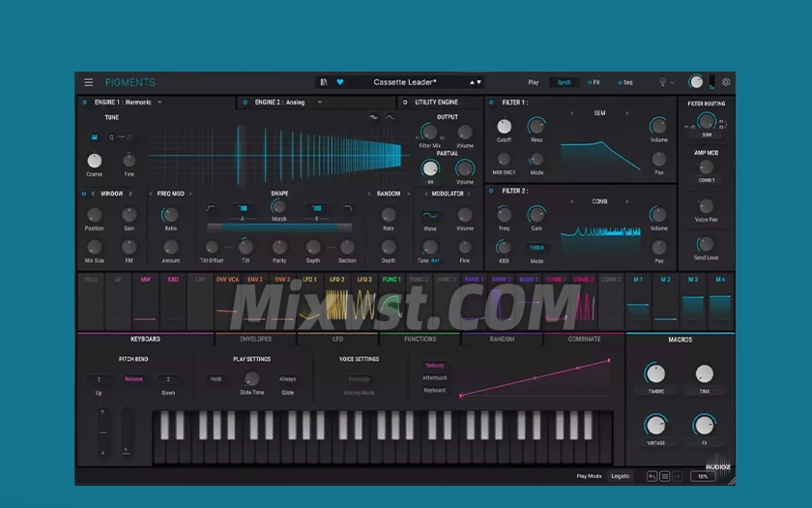This screenshot has width=812, height=508.
Task: Disable the Utility Engine power switch
Action: [x=406, y=102]
